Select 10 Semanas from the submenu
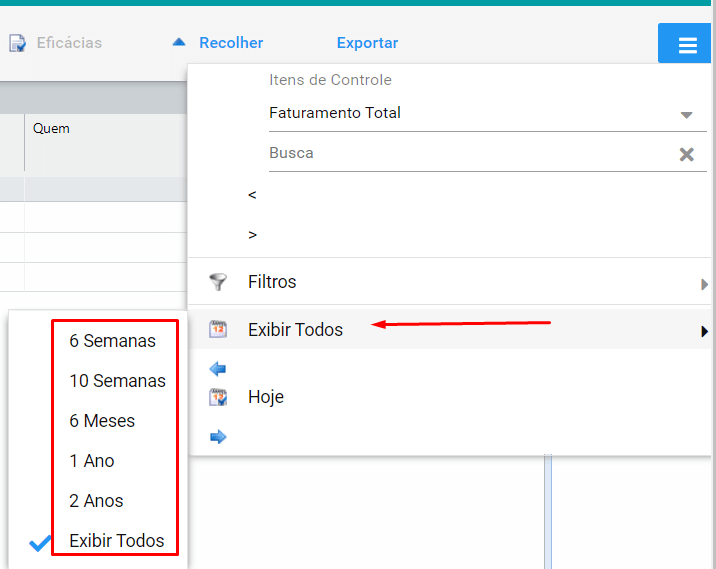This screenshot has height=569, width=716. pyautogui.click(x=117, y=381)
